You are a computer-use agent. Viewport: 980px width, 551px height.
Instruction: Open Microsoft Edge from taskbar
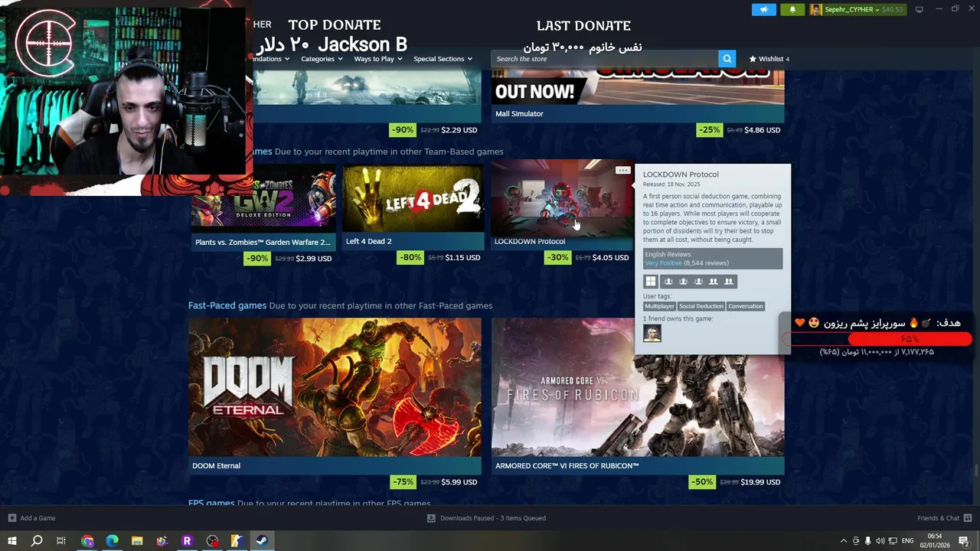112,541
